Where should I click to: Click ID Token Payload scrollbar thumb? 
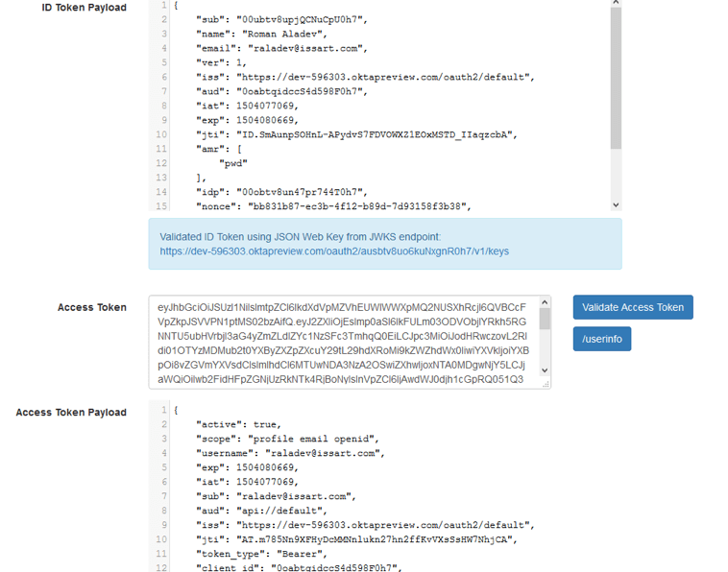(616, 78)
